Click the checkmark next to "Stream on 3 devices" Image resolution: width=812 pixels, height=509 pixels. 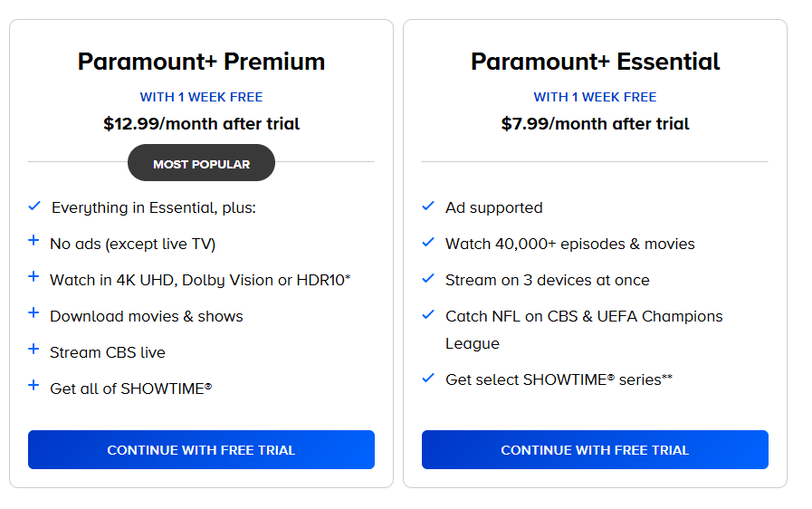pyautogui.click(x=428, y=279)
